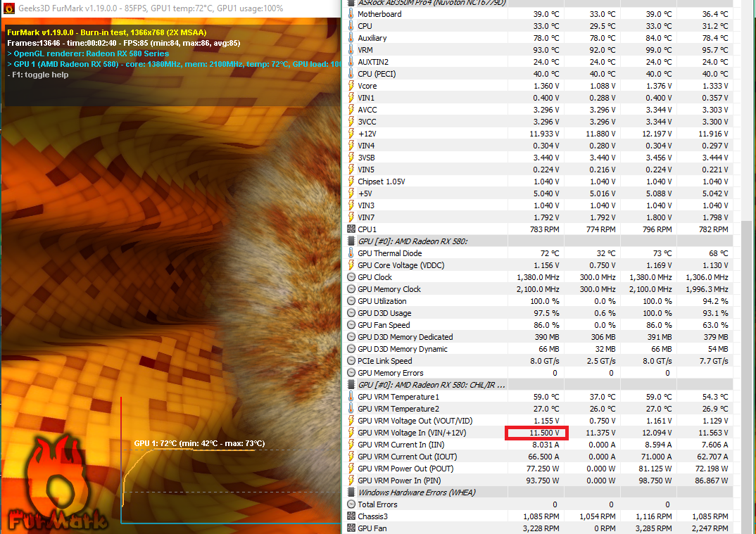The height and width of the screenshot is (534, 756).
Task: Click the OpenGL renderer line in FurMark
Action: (x=88, y=53)
